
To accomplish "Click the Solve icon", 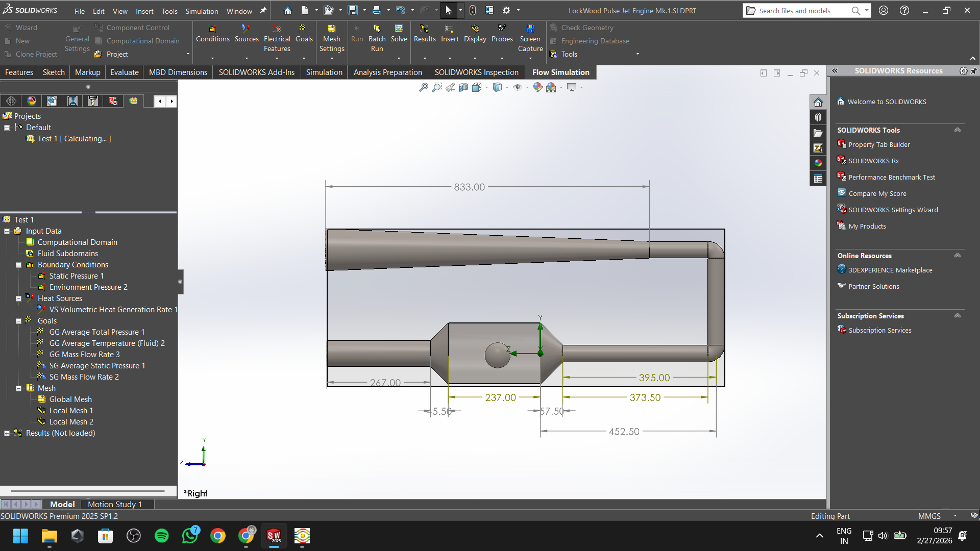I will tap(399, 34).
